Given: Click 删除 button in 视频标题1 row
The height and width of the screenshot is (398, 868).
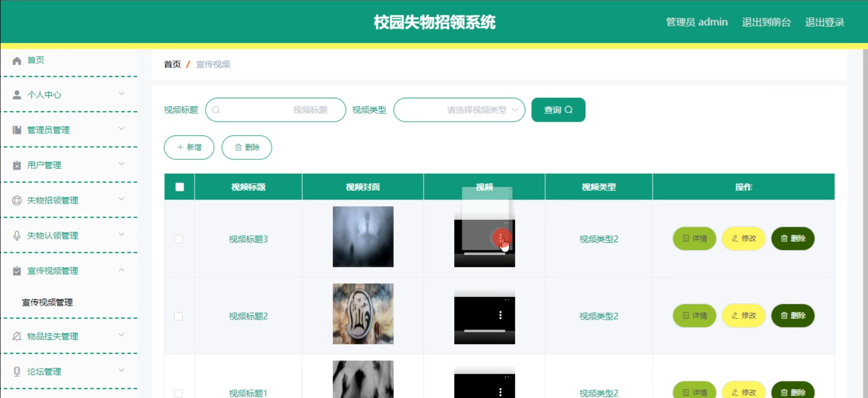Looking at the screenshot, I should (793, 391).
